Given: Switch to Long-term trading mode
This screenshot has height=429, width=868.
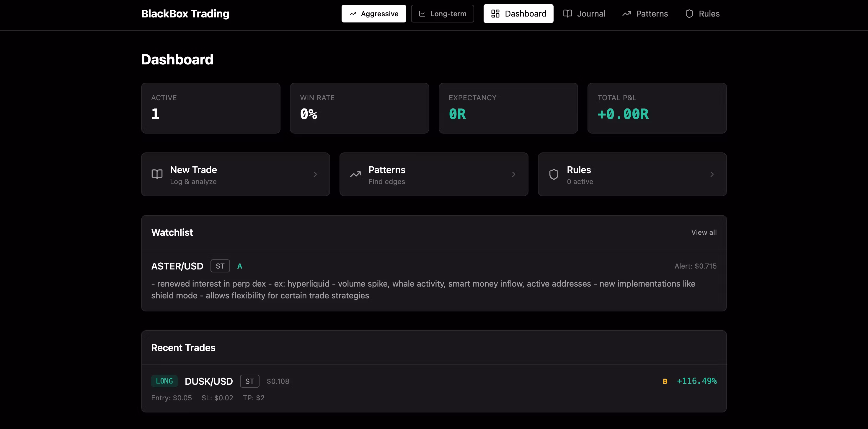Looking at the screenshot, I should click(x=442, y=14).
